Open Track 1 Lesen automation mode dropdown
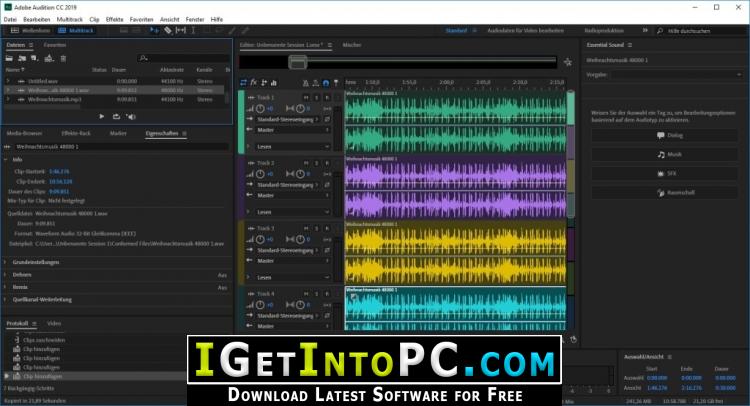This screenshot has height=406, width=750. click(x=293, y=146)
